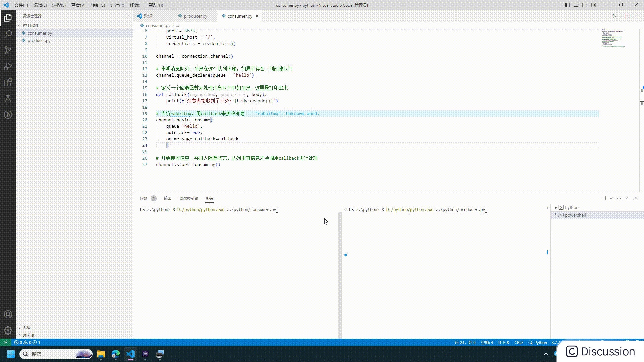Open the Testing flask view
Screen dimensions: 644x362
click(x=8, y=99)
